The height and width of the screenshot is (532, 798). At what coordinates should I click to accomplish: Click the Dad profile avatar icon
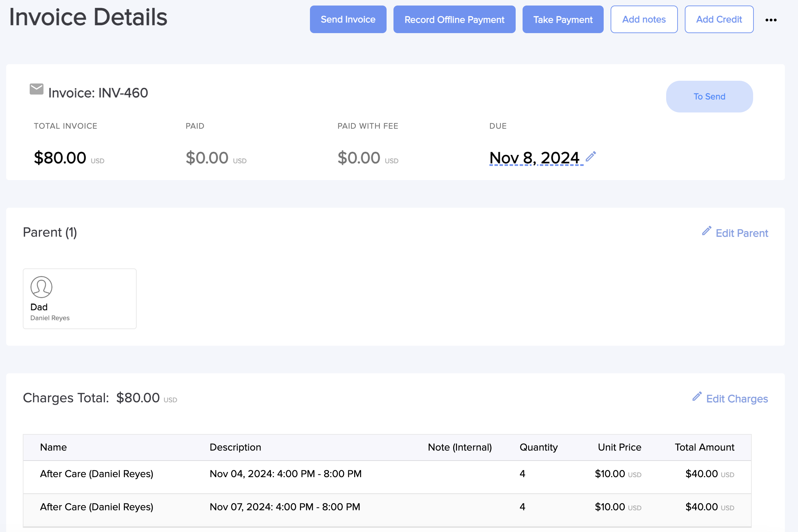pyautogui.click(x=41, y=287)
